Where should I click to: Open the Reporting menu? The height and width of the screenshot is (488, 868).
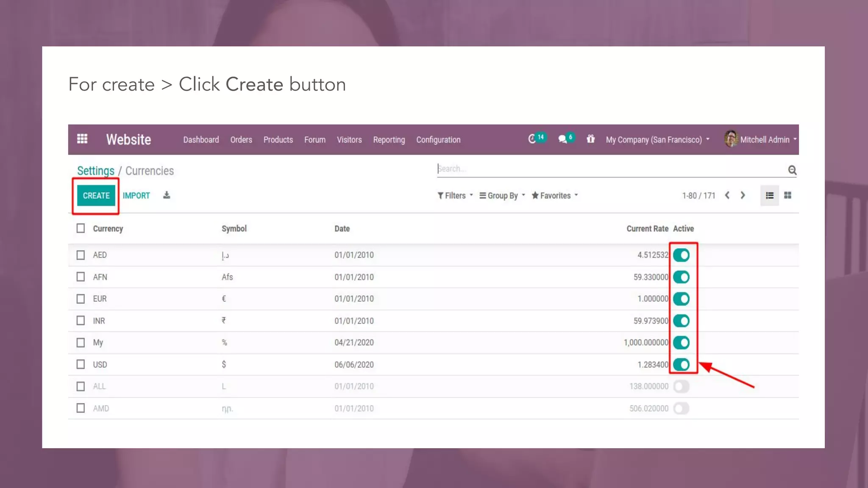[x=389, y=140]
